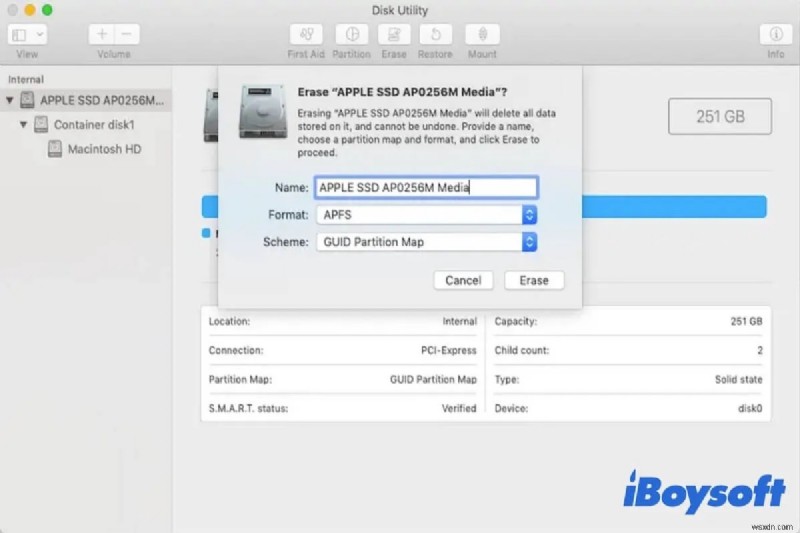Click the Child count value 2
Screen dimensions: 800x533
(x=760, y=350)
